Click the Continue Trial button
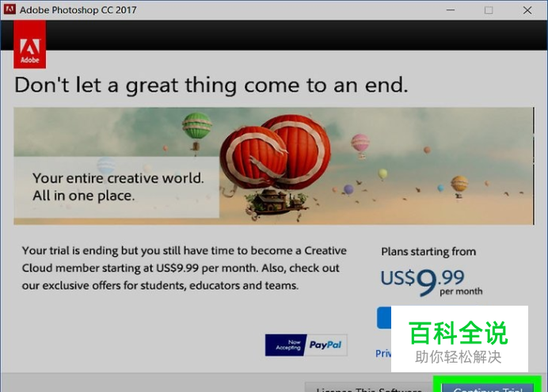Viewport: 548px width, 392px height. tap(488, 388)
